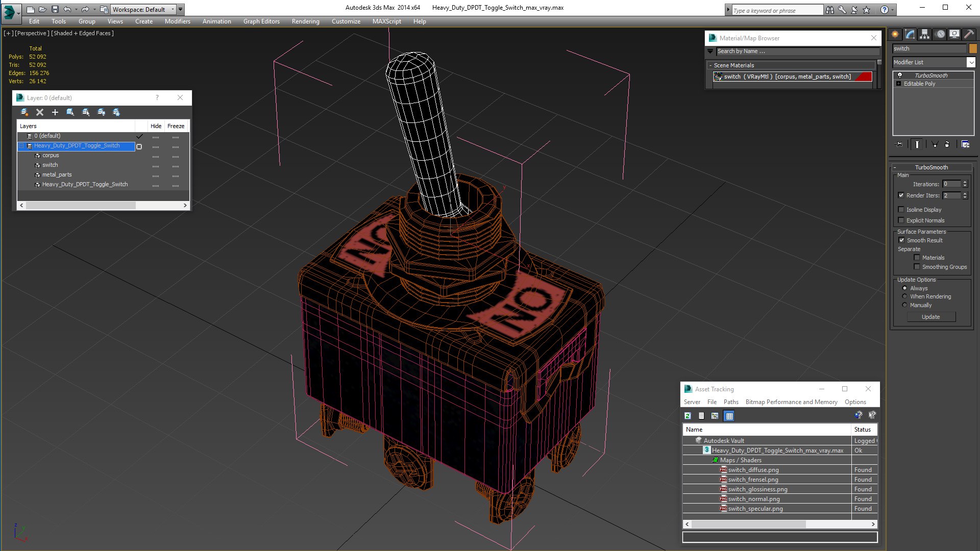The width and height of the screenshot is (980, 551).
Task: Open the Utilities hammer tab
Action: [969, 34]
